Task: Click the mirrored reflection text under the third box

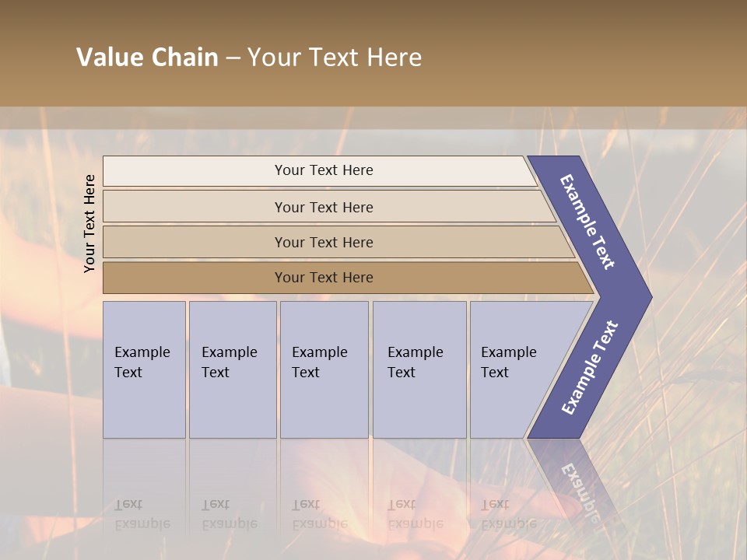Action: pos(319,514)
